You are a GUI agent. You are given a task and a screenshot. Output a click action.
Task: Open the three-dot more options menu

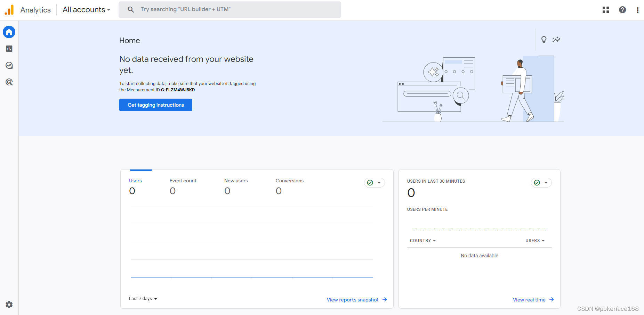point(638,10)
